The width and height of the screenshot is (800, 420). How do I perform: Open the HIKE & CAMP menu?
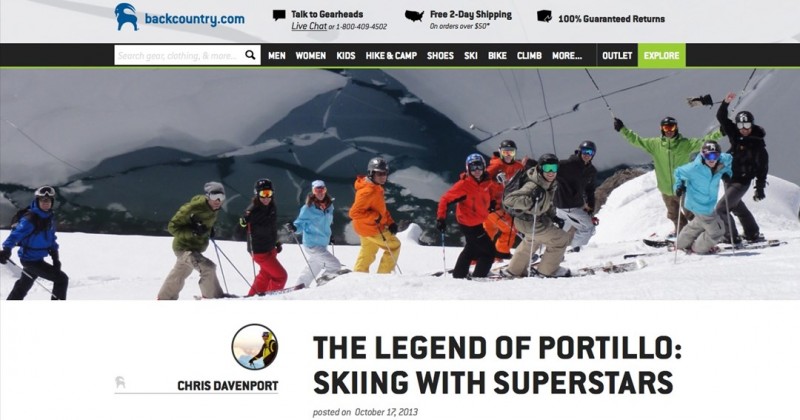point(391,56)
